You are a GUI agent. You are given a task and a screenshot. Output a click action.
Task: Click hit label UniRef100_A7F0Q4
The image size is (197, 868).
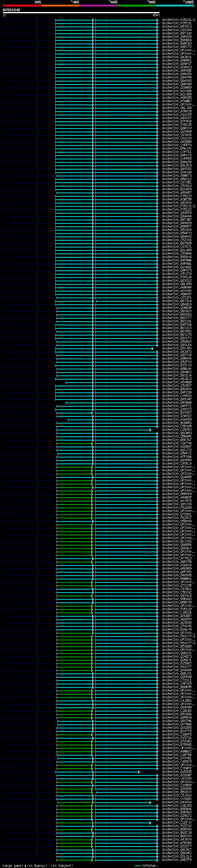coord(177,457)
